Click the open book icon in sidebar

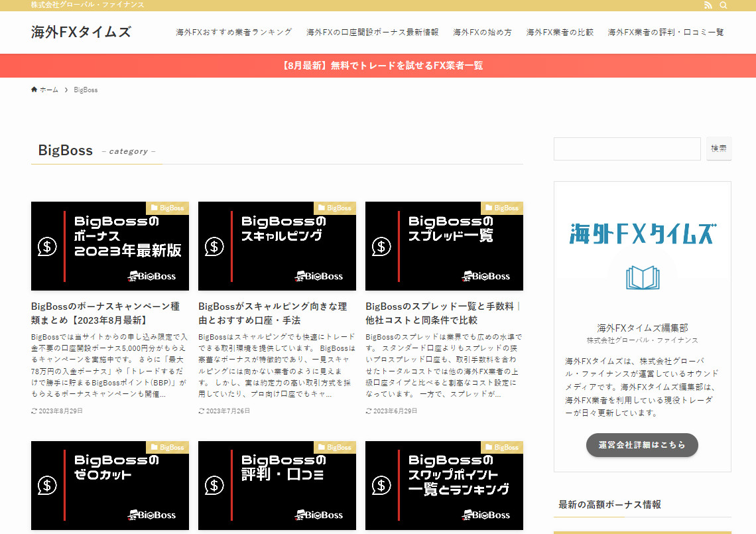643,277
